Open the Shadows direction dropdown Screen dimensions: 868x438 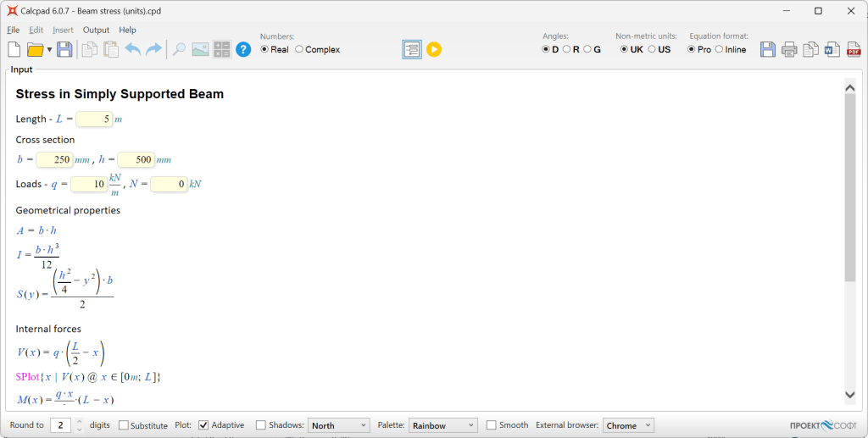[x=338, y=425]
